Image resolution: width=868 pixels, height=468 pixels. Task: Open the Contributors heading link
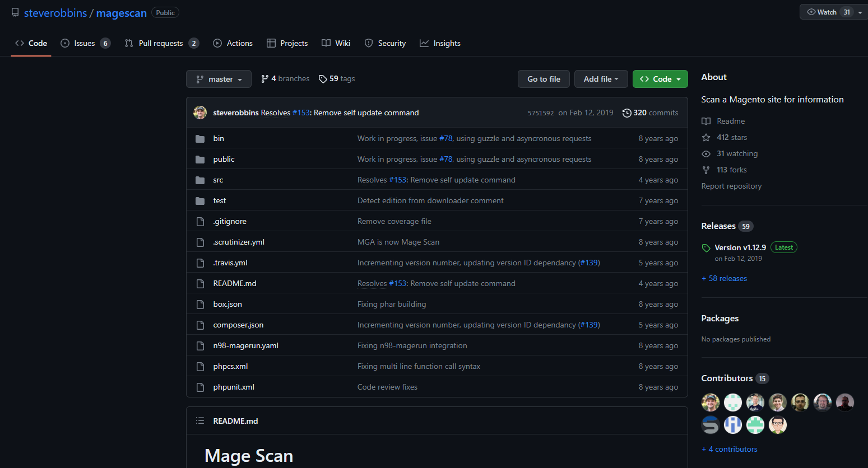coord(727,378)
